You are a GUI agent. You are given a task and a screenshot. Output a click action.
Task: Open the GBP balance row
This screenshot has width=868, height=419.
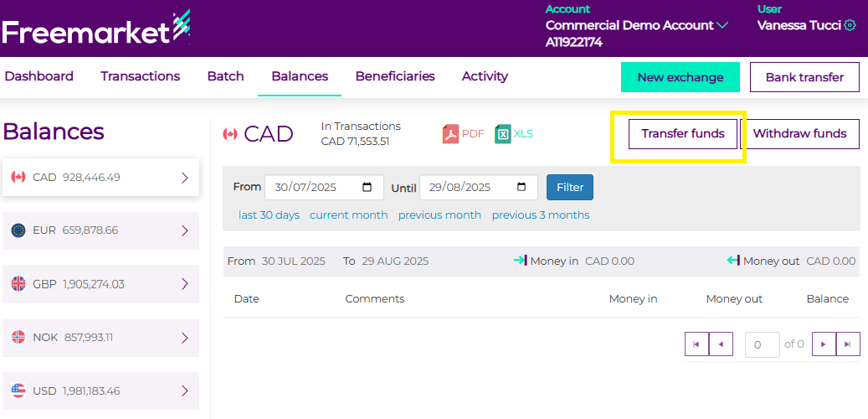click(100, 284)
